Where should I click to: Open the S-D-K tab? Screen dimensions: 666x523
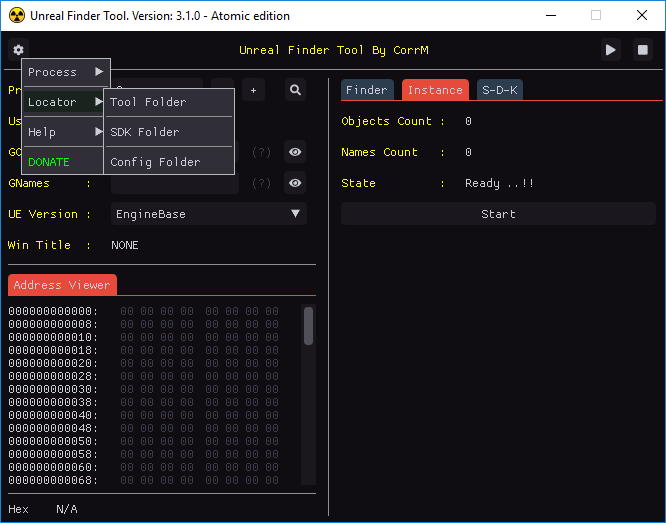click(500, 90)
